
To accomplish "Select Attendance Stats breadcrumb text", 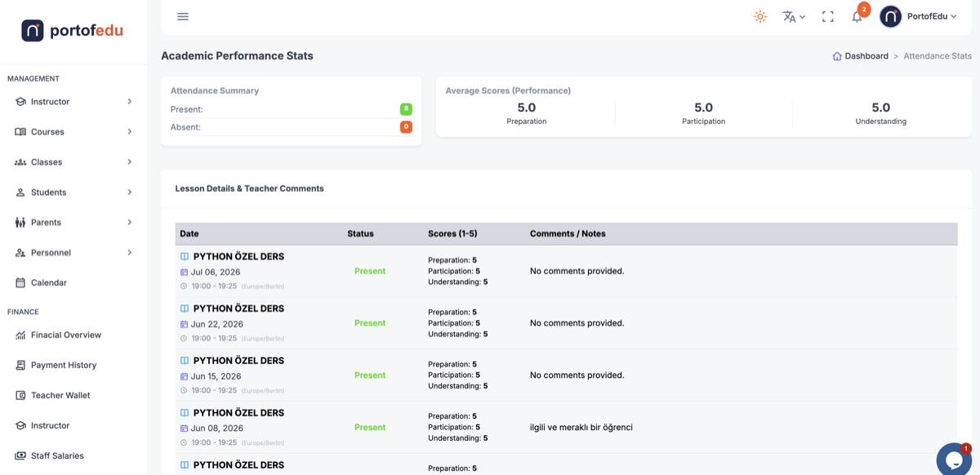I will click(938, 56).
